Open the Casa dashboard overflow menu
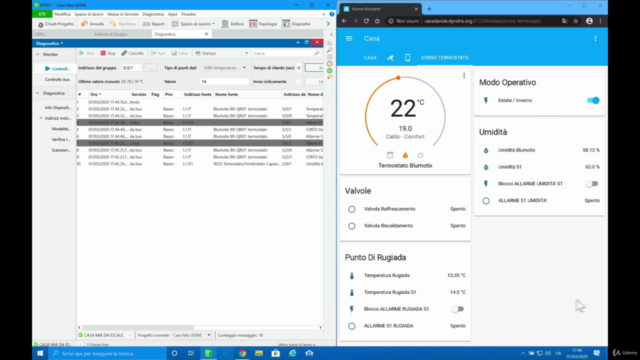This screenshot has width=640, height=360. click(x=596, y=38)
